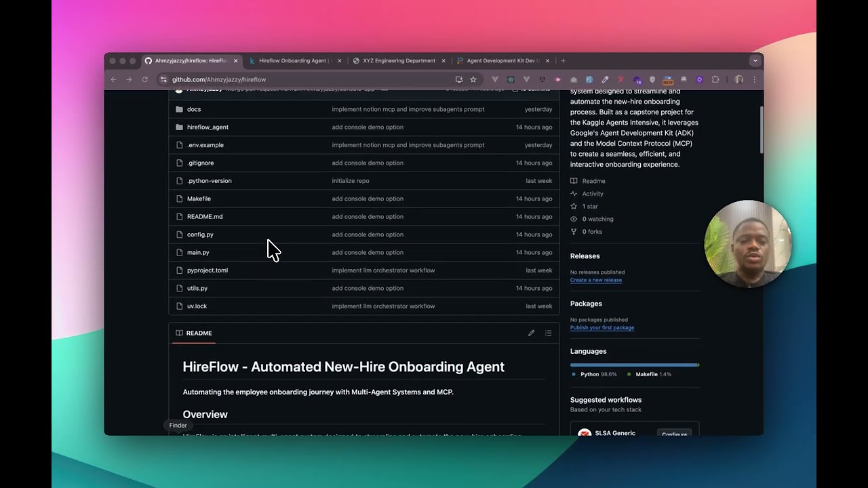This screenshot has width=868, height=488.
Task: Open the README outline list icon
Action: 548,333
